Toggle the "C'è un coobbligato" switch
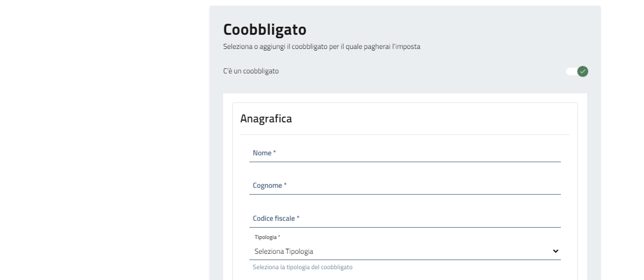The image size is (644, 280). click(x=577, y=71)
